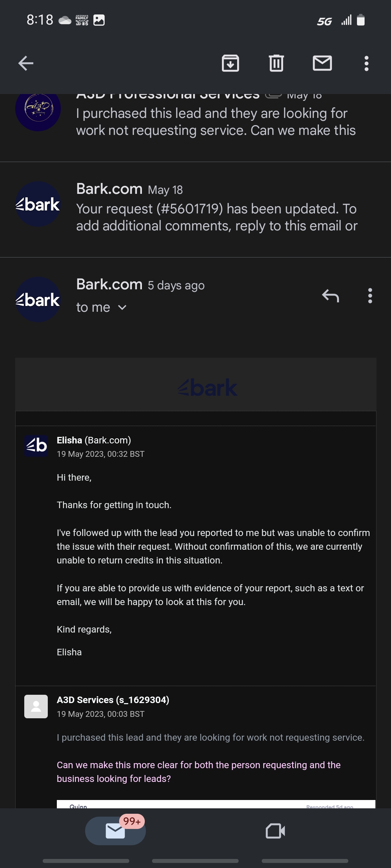Screen dimensions: 391x868
Task: Tap the battery status indicator
Action: [x=361, y=21]
